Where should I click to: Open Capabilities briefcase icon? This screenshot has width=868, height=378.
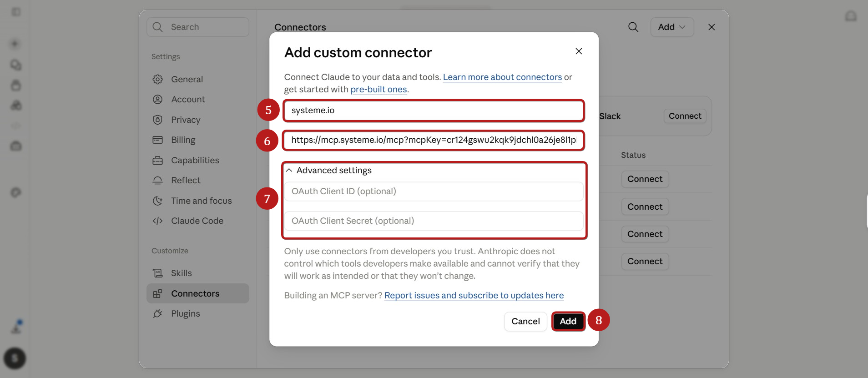click(x=157, y=160)
